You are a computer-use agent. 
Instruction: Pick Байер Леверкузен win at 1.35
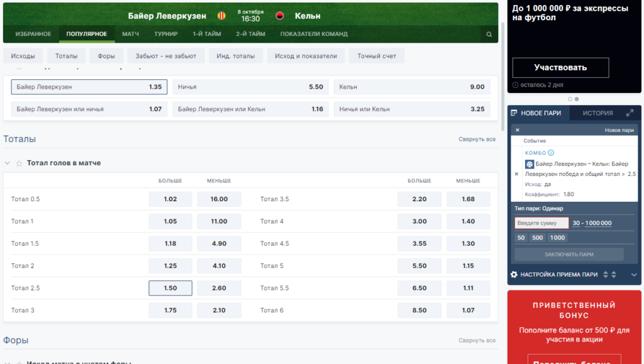[89, 87]
